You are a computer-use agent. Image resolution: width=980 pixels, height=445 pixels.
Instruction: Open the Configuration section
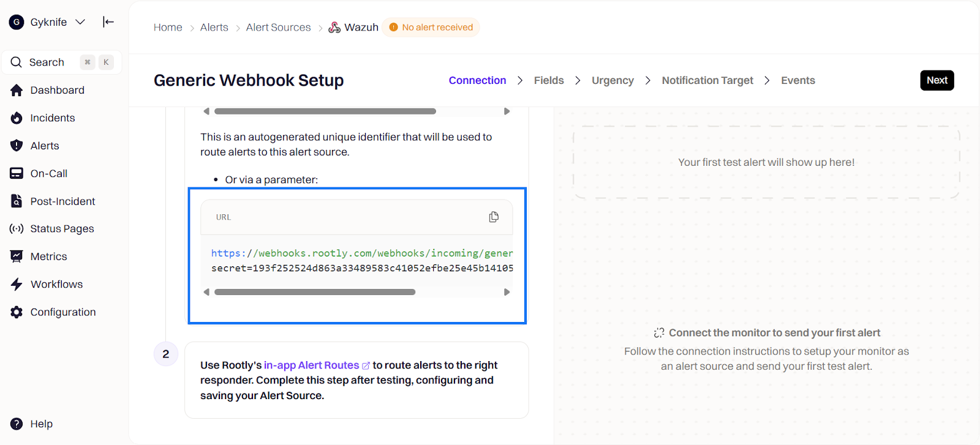click(63, 312)
